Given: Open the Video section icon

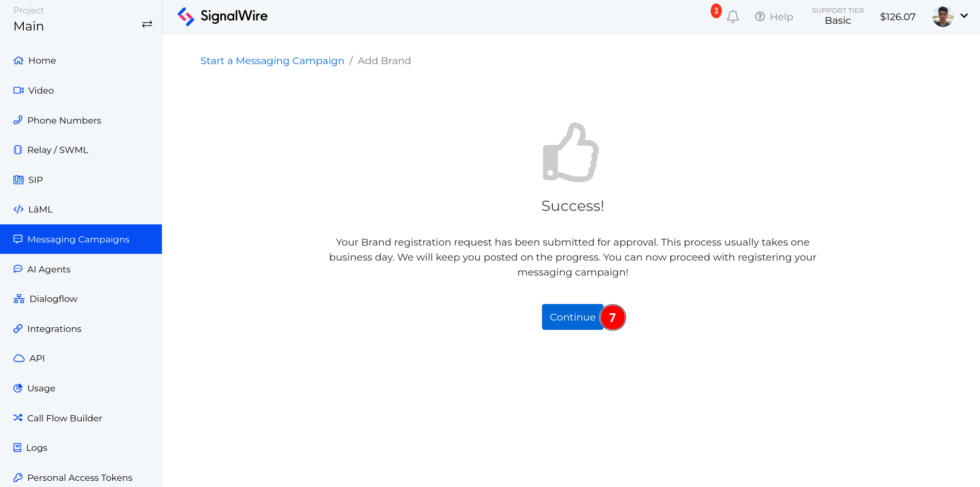Looking at the screenshot, I should click(x=18, y=90).
